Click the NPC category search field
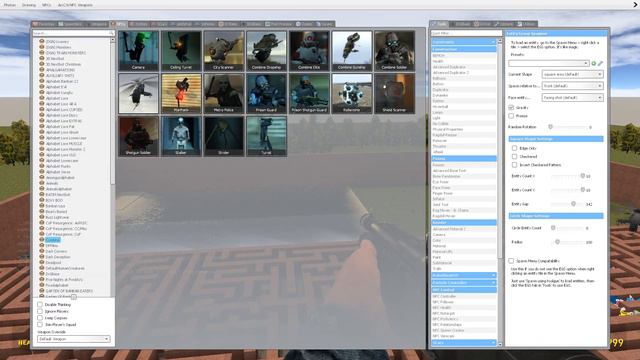The height and width of the screenshot is (360, 640). [73, 33]
